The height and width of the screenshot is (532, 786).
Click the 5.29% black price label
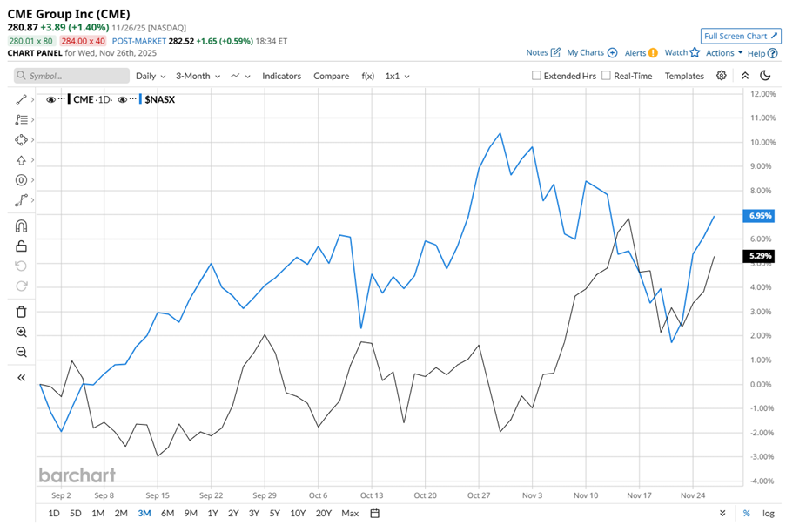click(x=759, y=256)
